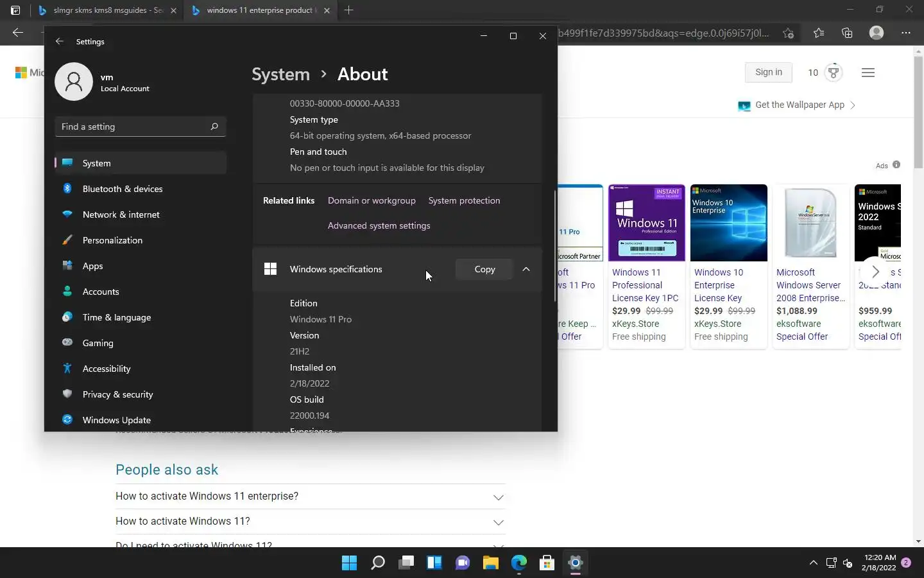Switch to the windows 11 enterprise product tab

[260, 10]
